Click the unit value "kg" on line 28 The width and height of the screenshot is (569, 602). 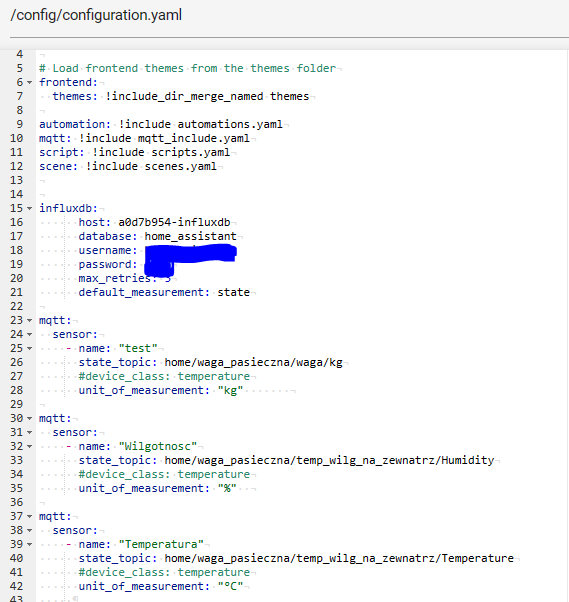pyautogui.click(x=230, y=390)
